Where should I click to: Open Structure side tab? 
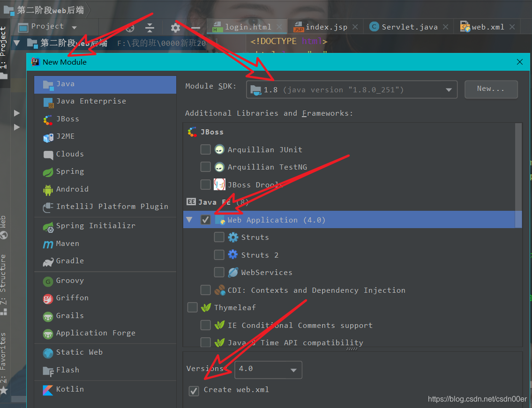pos(3,283)
